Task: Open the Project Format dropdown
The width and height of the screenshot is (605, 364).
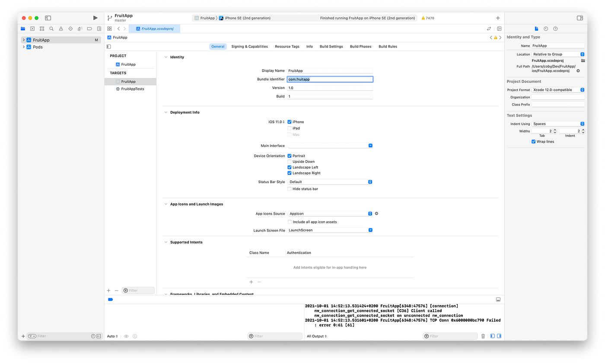Action: click(x=558, y=90)
